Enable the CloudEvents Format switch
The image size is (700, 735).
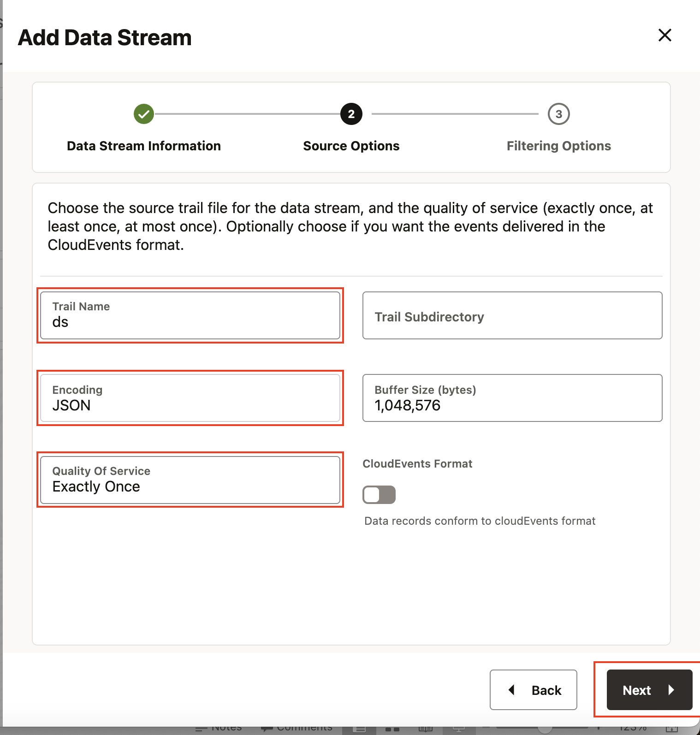pyautogui.click(x=379, y=495)
